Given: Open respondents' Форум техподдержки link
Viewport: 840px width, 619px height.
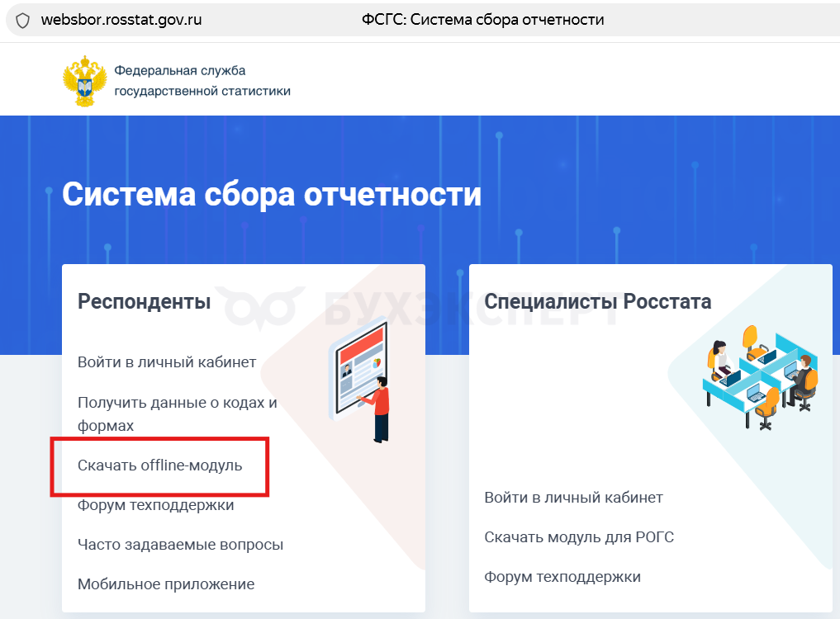Looking at the screenshot, I should pos(155,505).
